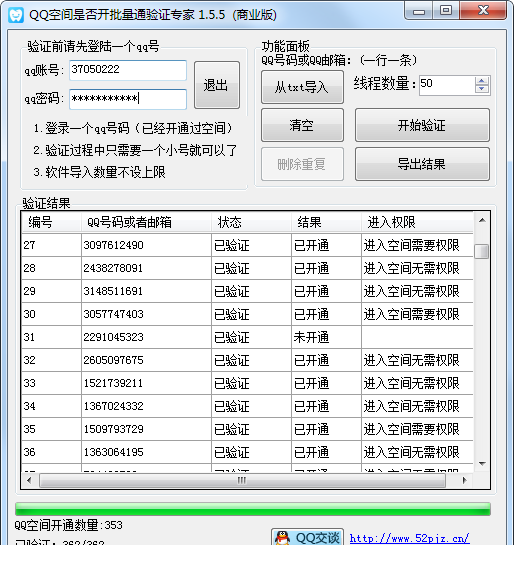
Task: Click the results list scroll-down arrow
Action: pos(482,463)
